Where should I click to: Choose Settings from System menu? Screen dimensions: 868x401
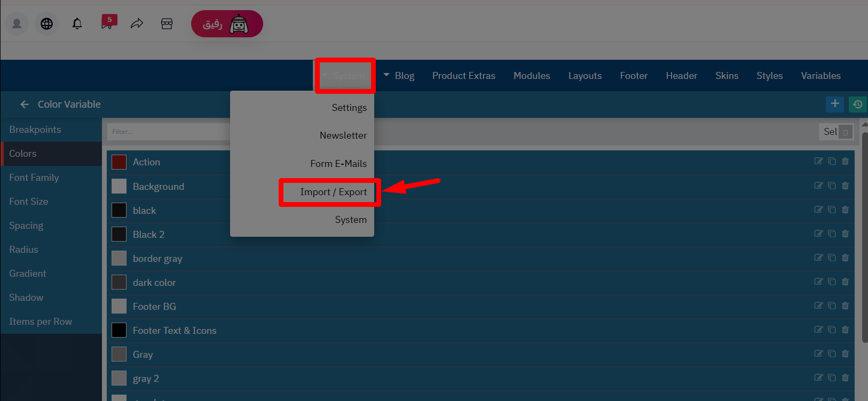tap(349, 108)
